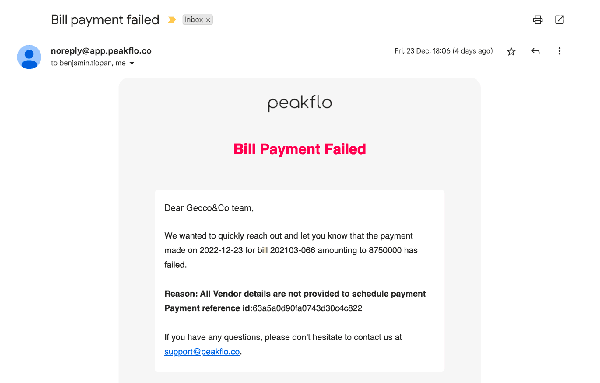
Task: Remove the Inbox label with its x
Action: [208, 20]
